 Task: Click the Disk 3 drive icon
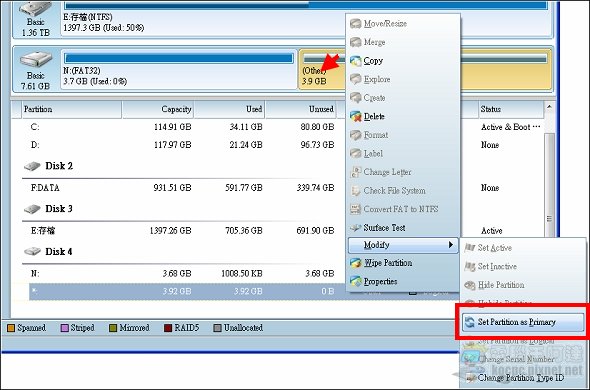point(32,209)
